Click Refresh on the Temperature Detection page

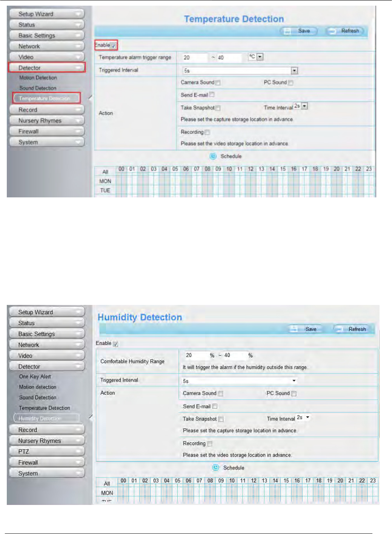point(345,31)
